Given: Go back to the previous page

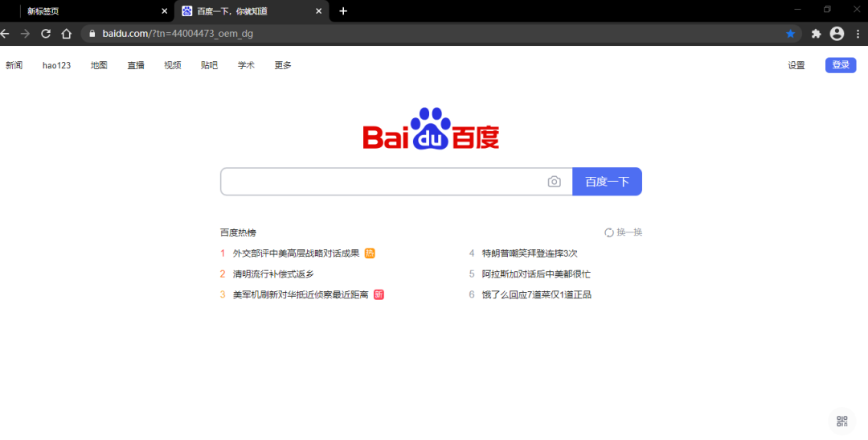Looking at the screenshot, I should pos(5,34).
